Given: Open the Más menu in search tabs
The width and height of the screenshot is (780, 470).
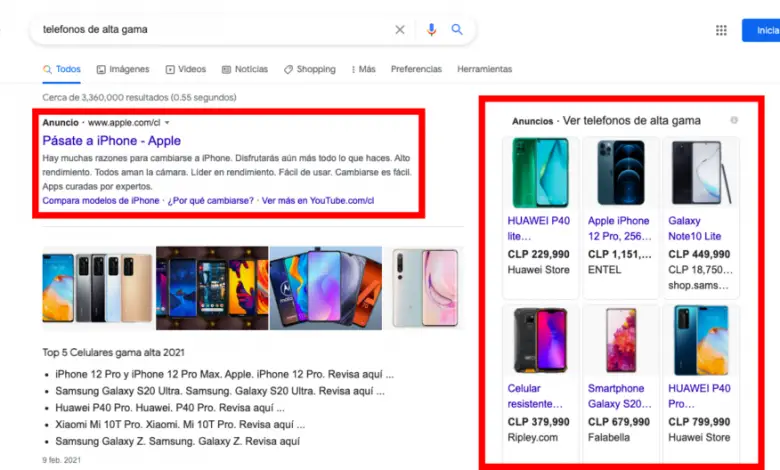Looking at the screenshot, I should [362, 69].
